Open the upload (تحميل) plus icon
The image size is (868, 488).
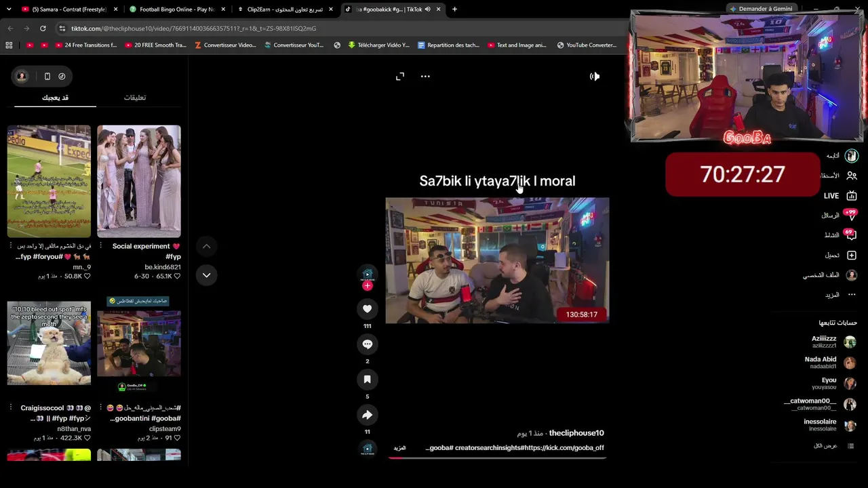(x=852, y=256)
